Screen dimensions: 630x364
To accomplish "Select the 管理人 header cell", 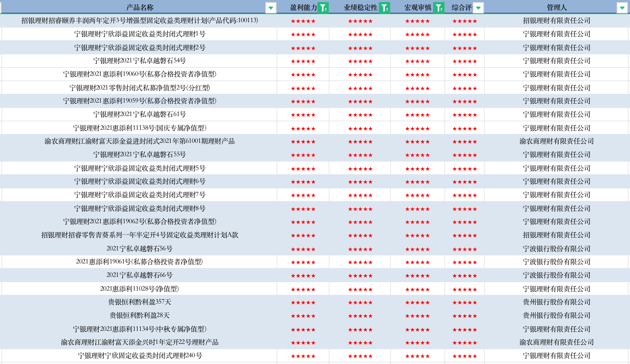I will tap(556, 7).
